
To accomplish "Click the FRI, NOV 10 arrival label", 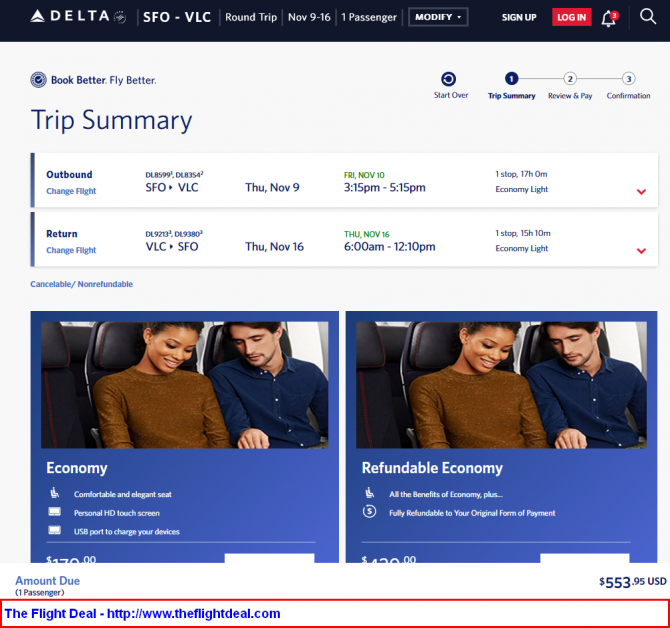I will (x=364, y=175).
